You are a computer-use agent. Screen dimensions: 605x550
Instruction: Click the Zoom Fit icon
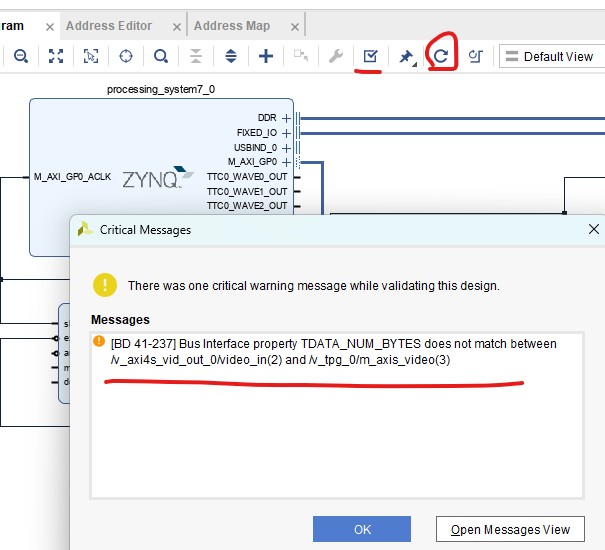[x=55, y=57]
